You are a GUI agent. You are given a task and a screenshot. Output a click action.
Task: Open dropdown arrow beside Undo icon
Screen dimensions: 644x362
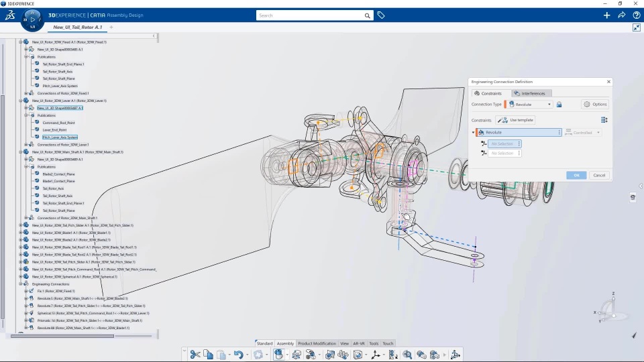pos(247,355)
